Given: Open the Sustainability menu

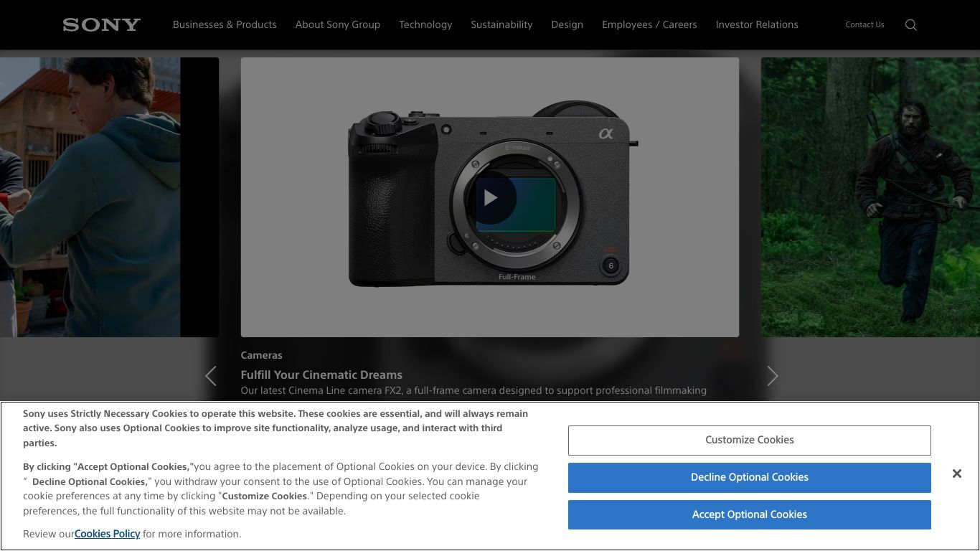Looking at the screenshot, I should click(501, 24).
